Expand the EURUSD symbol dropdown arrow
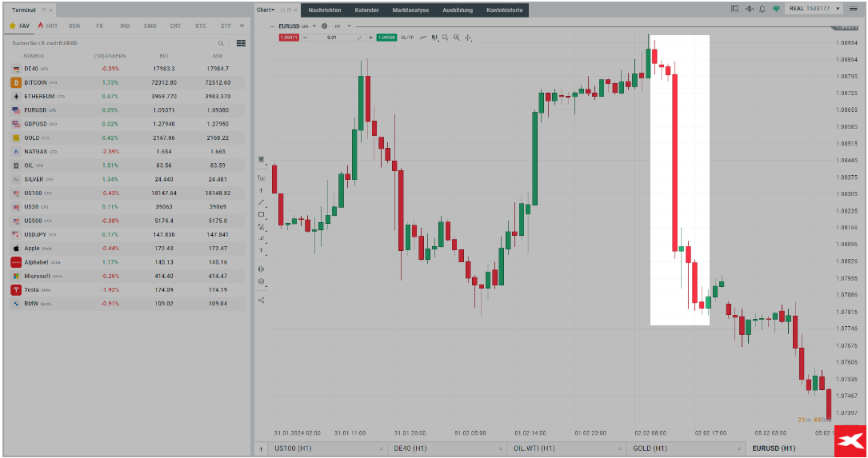 (x=314, y=26)
